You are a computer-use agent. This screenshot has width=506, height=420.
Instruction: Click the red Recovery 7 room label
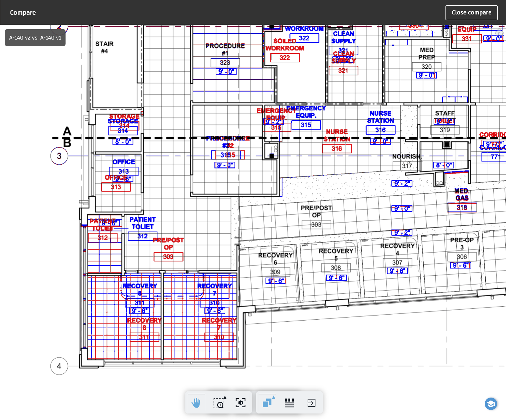[218, 320]
